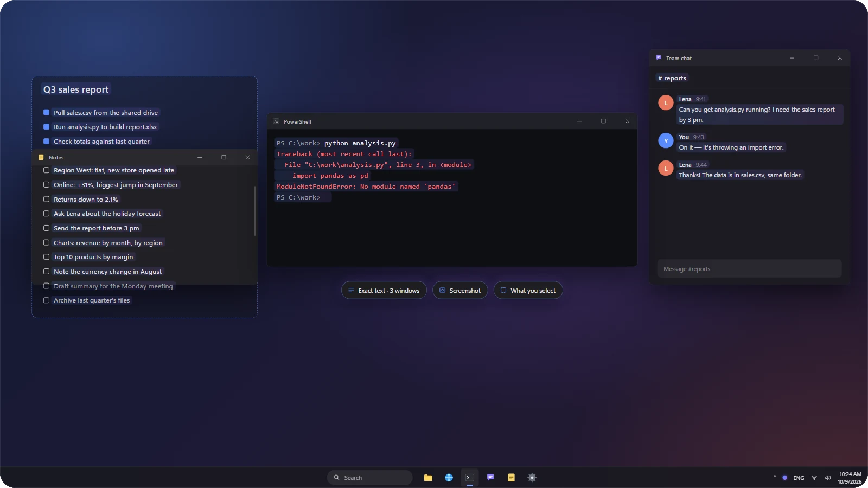The width and height of the screenshot is (868, 488).
Task: Open File Explorer from the taskbar
Action: tap(428, 478)
